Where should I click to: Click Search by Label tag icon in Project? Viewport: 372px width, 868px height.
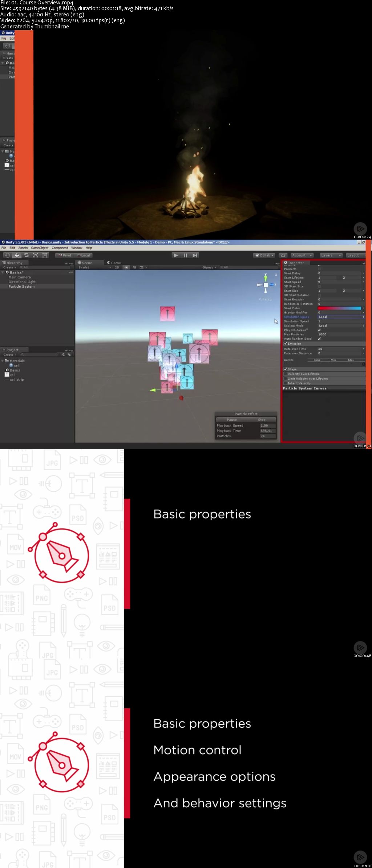pyautogui.click(x=69, y=355)
